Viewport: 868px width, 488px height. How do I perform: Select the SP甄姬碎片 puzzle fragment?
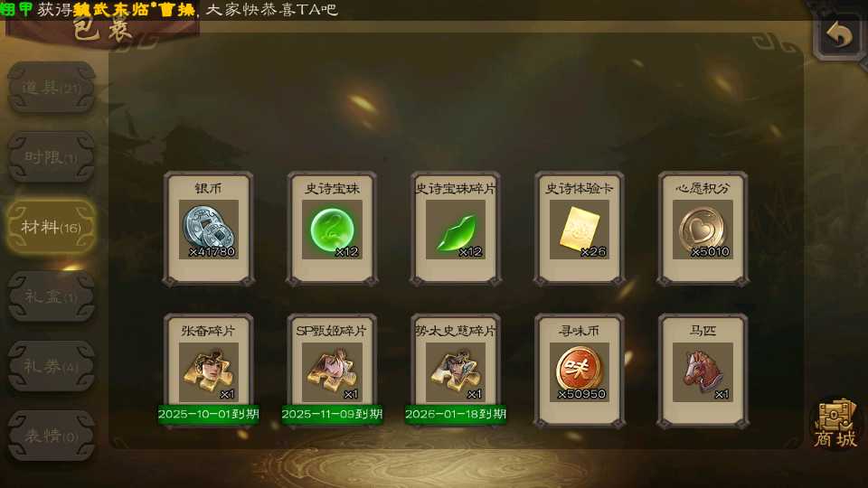[332, 371]
